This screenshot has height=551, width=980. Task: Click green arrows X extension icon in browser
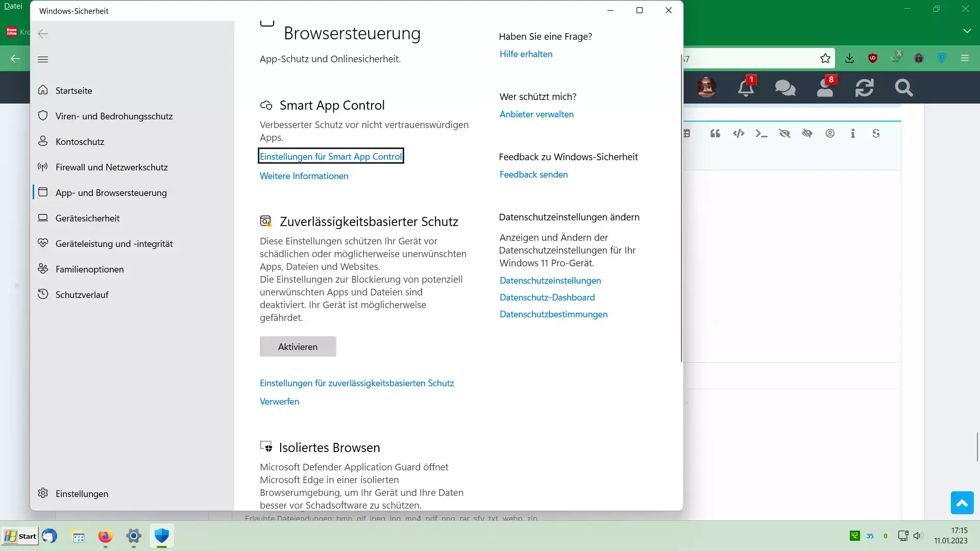click(896, 57)
